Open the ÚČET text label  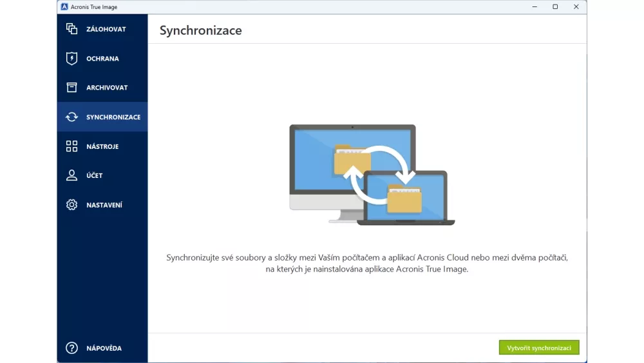[x=95, y=175]
